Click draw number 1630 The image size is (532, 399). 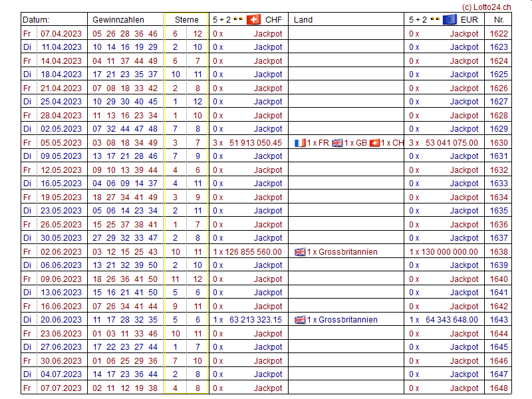coord(498,143)
